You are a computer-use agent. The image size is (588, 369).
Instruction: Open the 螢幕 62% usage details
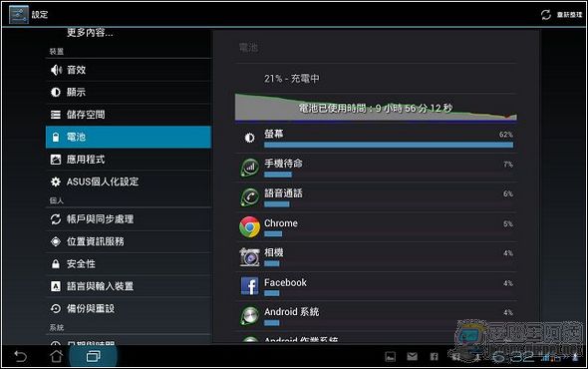[x=377, y=139]
